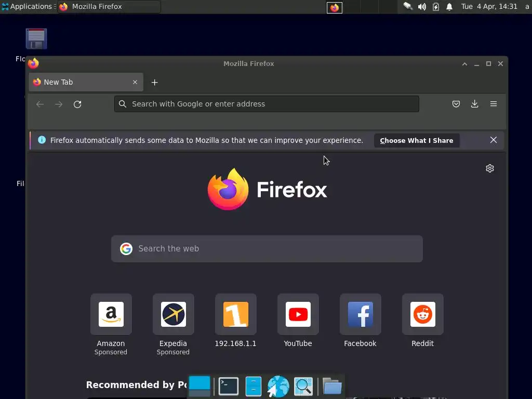Click the Google logo in search box
The width and height of the screenshot is (532, 399).
pyautogui.click(x=126, y=249)
